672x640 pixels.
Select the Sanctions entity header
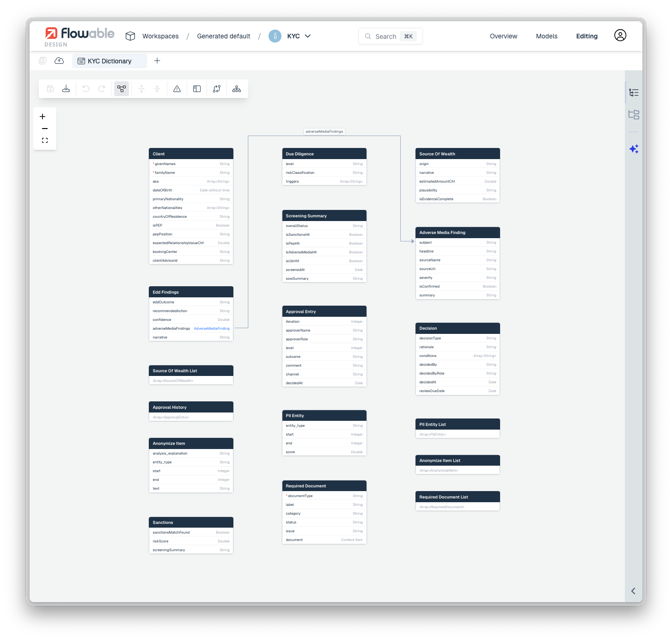click(x=191, y=523)
